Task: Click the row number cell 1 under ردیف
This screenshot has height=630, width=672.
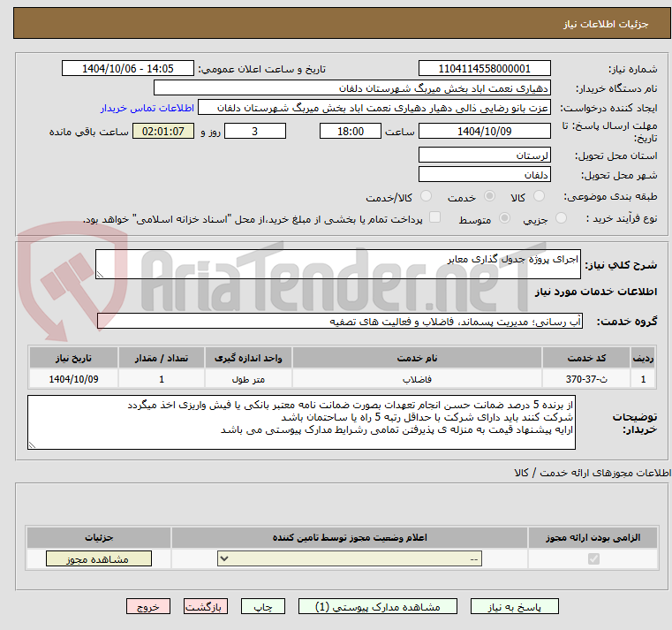Action: click(x=643, y=379)
